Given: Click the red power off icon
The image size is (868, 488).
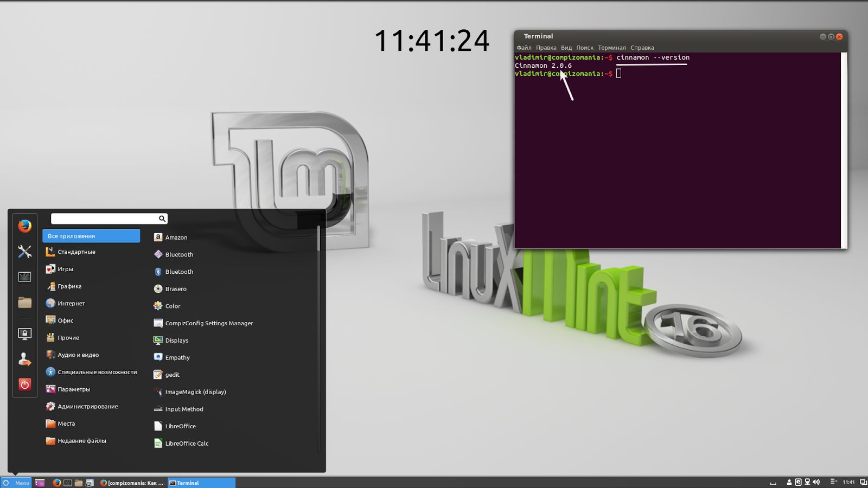Looking at the screenshot, I should (x=24, y=385).
